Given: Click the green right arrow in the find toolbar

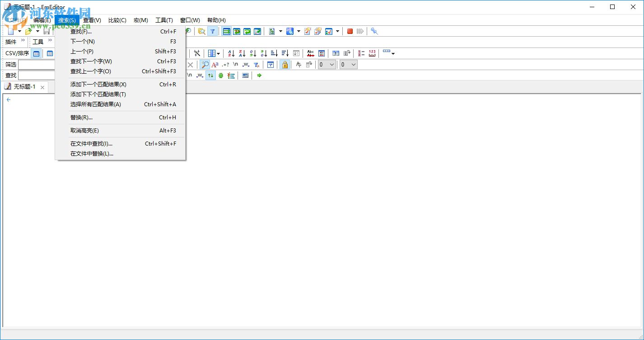Looking at the screenshot, I should [259, 76].
